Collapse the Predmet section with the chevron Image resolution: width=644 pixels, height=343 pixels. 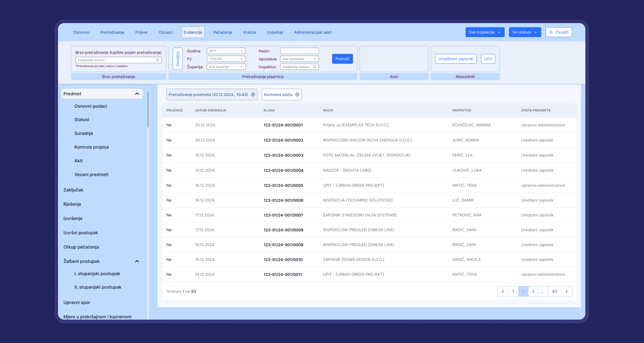pyautogui.click(x=137, y=94)
